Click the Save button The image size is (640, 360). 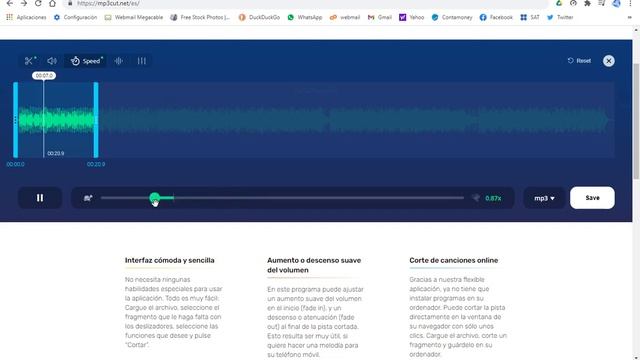(592, 198)
